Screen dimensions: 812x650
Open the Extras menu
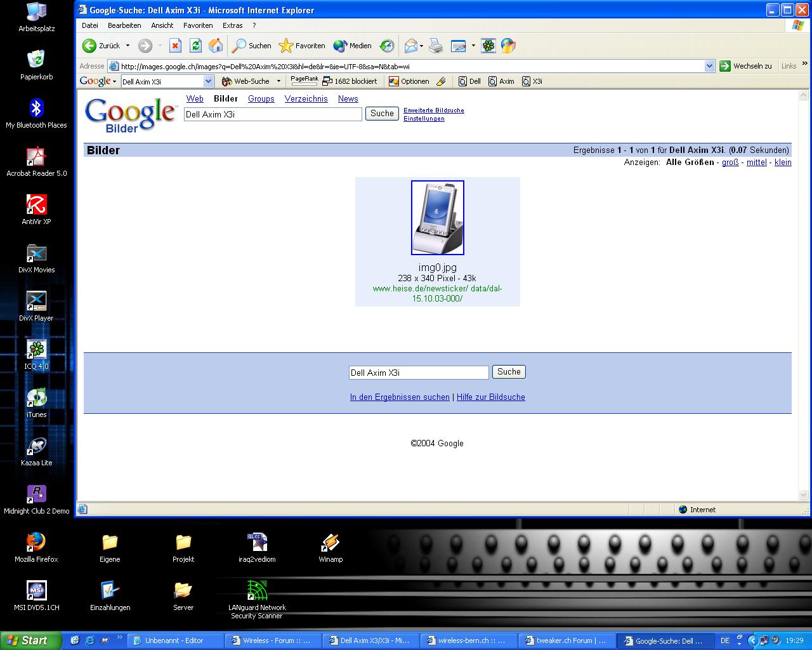[232, 25]
